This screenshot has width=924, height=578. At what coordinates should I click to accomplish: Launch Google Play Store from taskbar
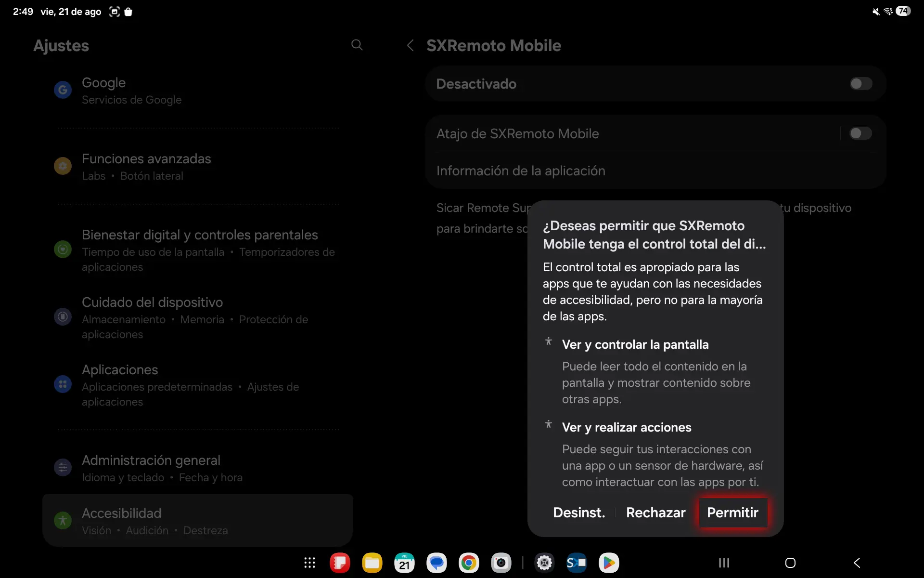click(609, 563)
